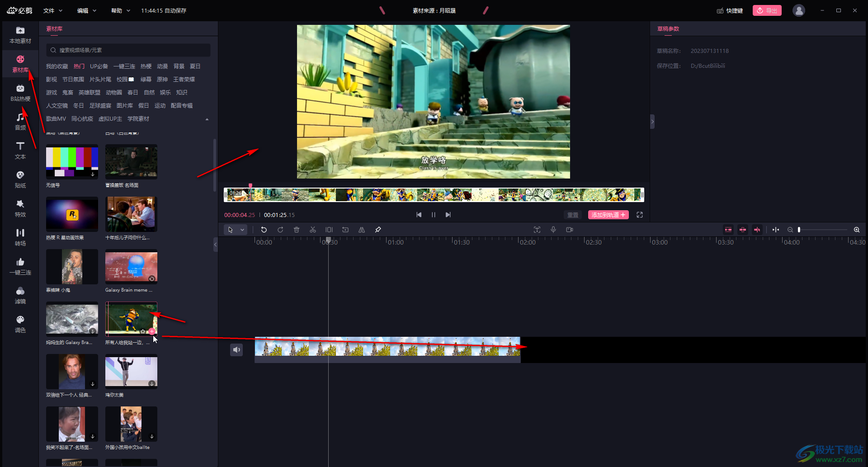The image size is (868, 467).
Task: Open the 音频 audio panel
Action: (x=20, y=122)
